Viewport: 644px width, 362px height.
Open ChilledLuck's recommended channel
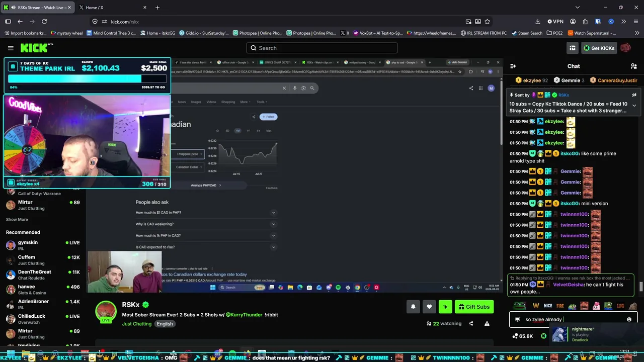(x=43, y=319)
